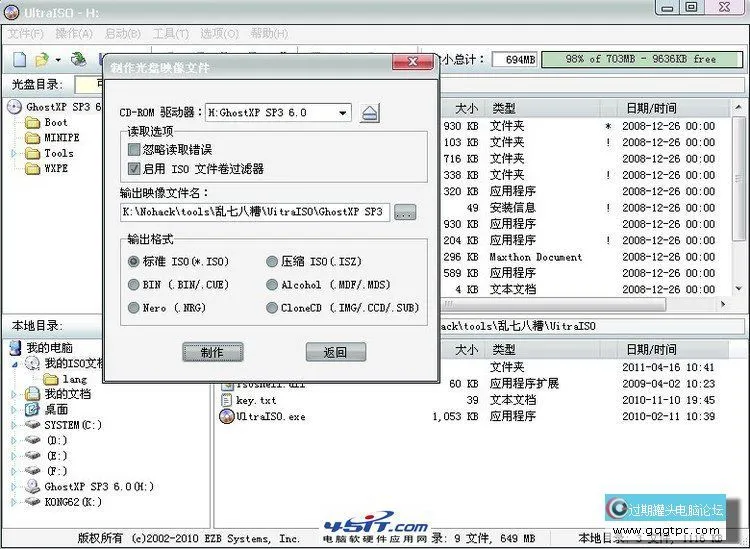Viewport: 750px width, 549px height.
Task: Click the disc list vertical scroll-down arrow
Action: click(739, 288)
